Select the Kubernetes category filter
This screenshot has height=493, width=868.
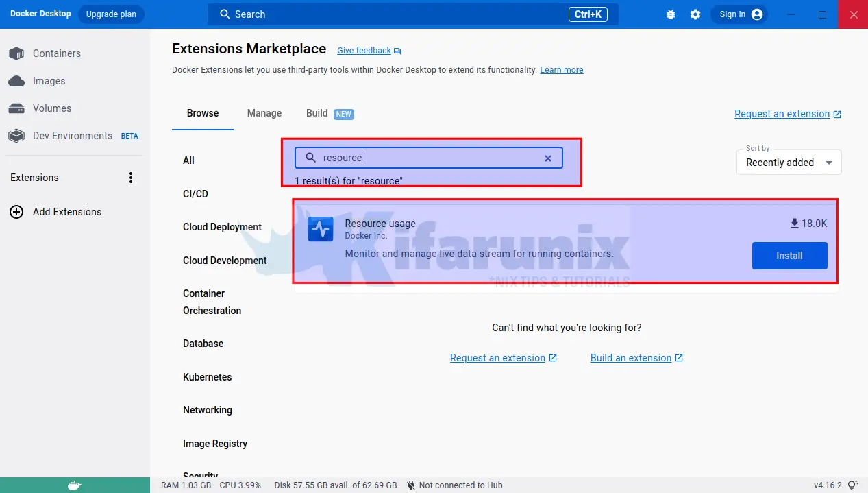click(x=207, y=377)
